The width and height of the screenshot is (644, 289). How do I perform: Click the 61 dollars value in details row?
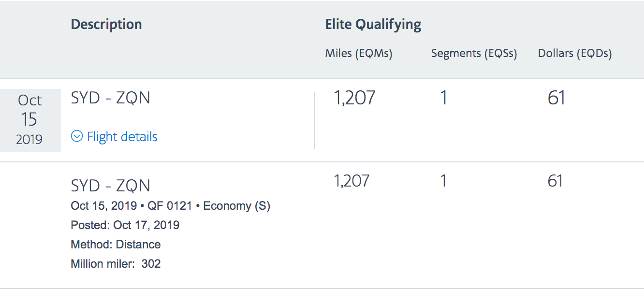pos(556,181)
